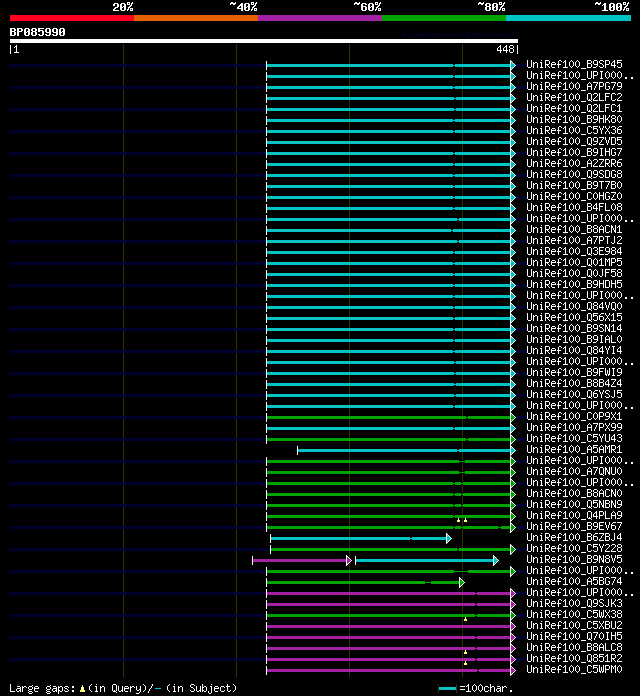Select the UniRef100_B9EV67 label
This screenshot has height=696, width=640.
(x=574, y=526)
